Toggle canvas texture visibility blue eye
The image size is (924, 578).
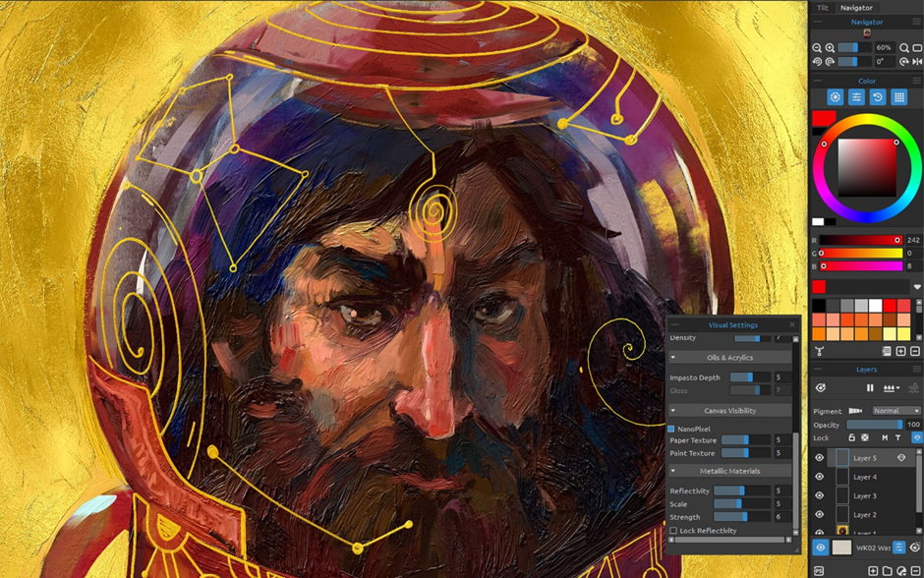pyautogui.click(x=820, y=548)
